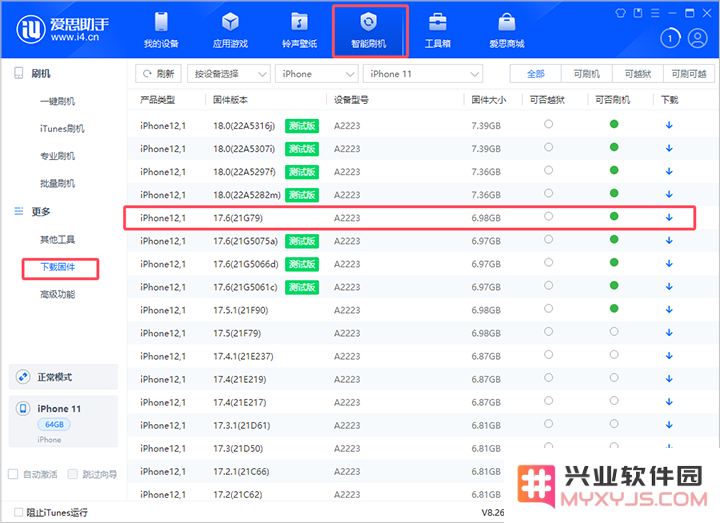This screenshot has height=523, width=720.
Task: Open iTunes刷机 in sidebar
Action: pyautogui.click(x=62, y=129)
